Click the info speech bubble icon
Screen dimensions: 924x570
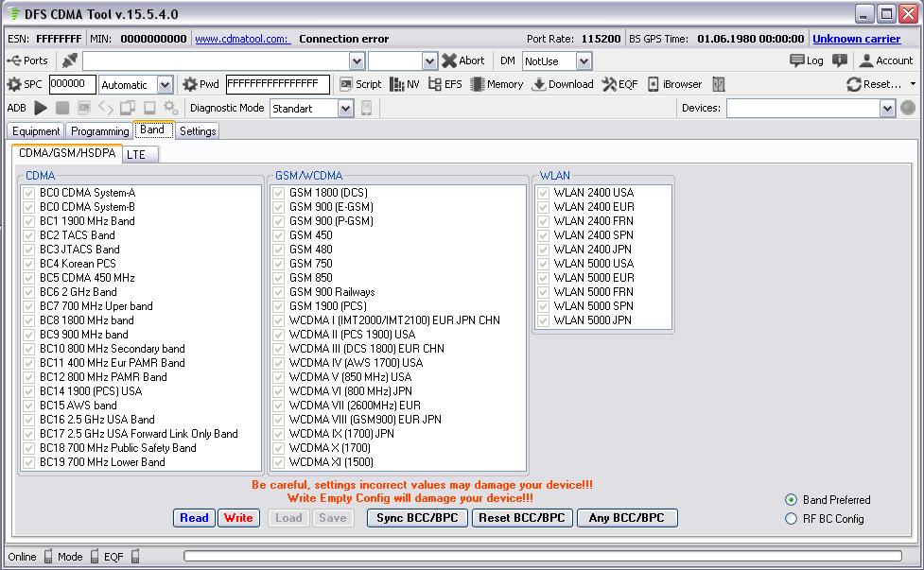840,60
